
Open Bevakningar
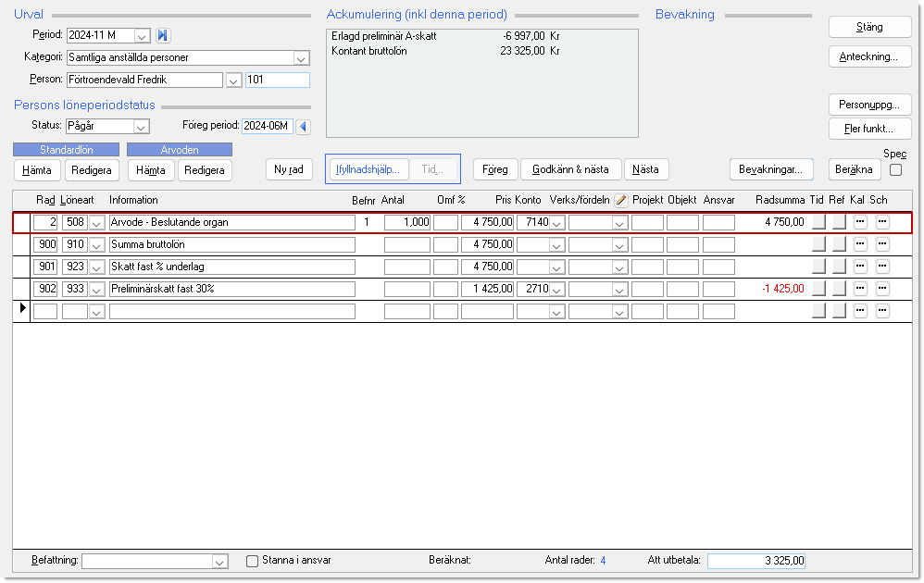coord(771,169)
